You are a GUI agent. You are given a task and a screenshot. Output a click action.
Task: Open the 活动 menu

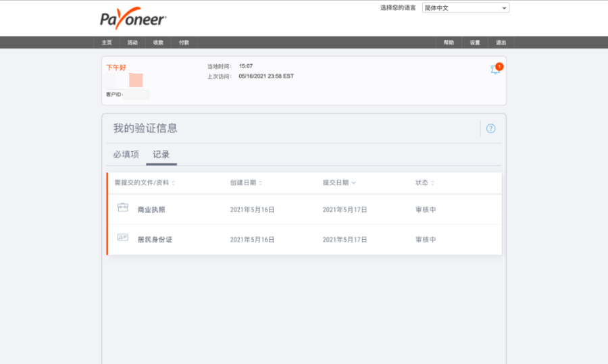[x=132, y=43]
